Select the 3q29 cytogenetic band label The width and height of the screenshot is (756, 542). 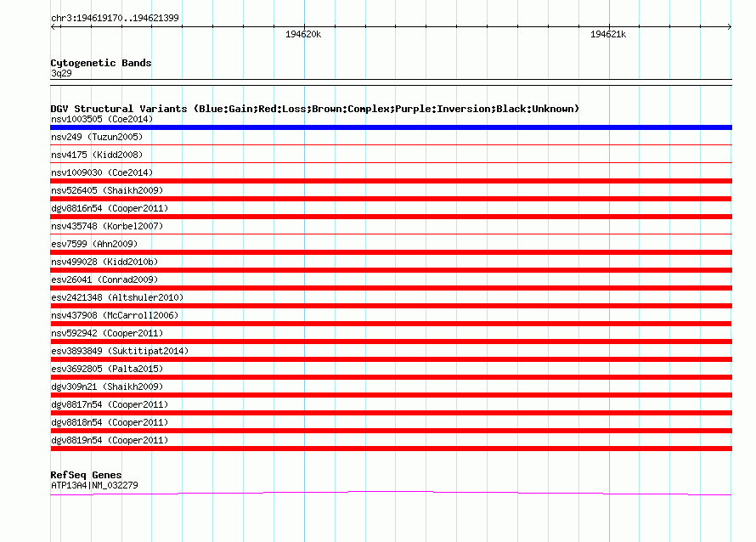pos(61,73)
